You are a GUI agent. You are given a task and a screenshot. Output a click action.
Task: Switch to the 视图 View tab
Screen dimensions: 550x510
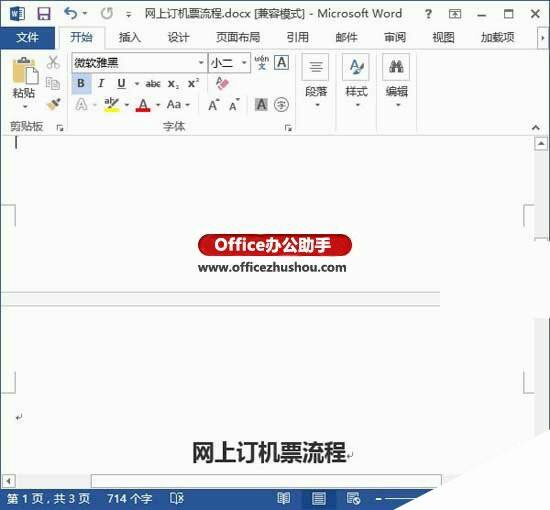[443, 37]
